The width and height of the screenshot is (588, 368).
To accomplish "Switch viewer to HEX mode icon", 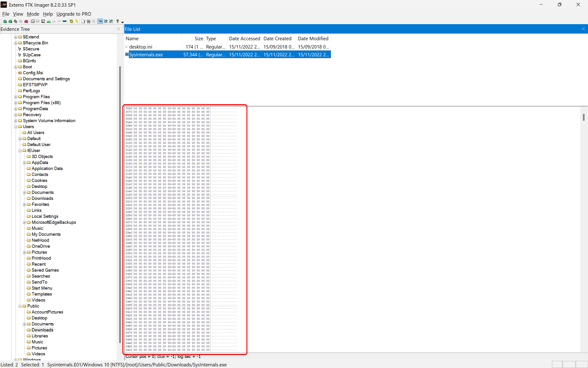I will pyautogui.click(x=111, y=21).
